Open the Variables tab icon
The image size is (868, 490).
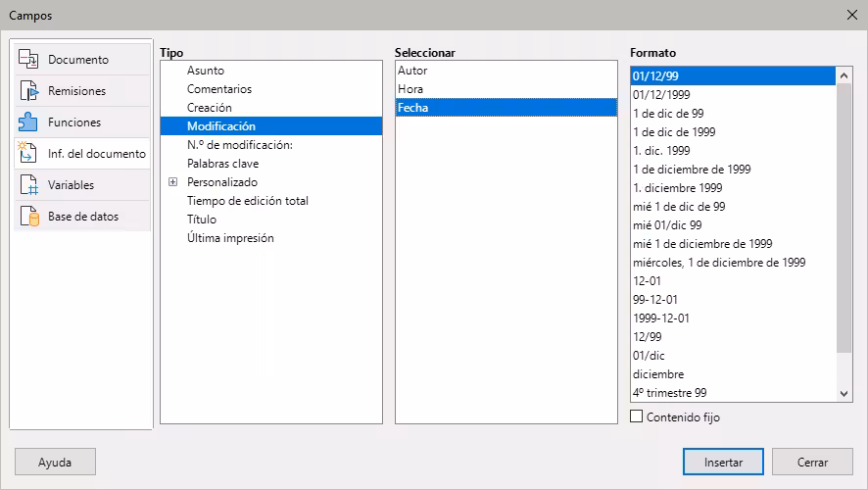28,185
